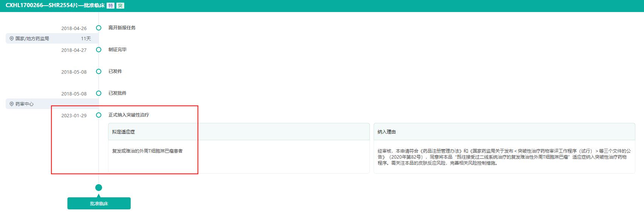Click the 制证完毕 event text
This screenshot has width=644, height=215.
point(118,49)
